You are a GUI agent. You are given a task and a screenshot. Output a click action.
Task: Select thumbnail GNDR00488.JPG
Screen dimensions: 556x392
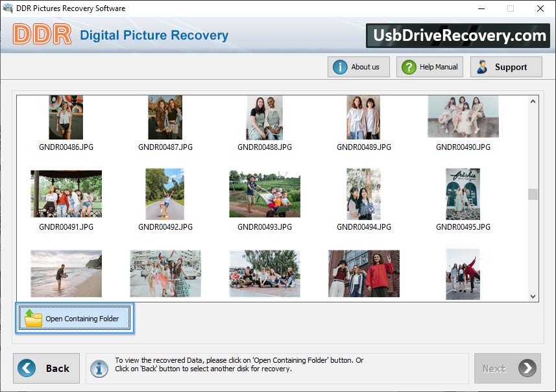[x=265, y=117]
